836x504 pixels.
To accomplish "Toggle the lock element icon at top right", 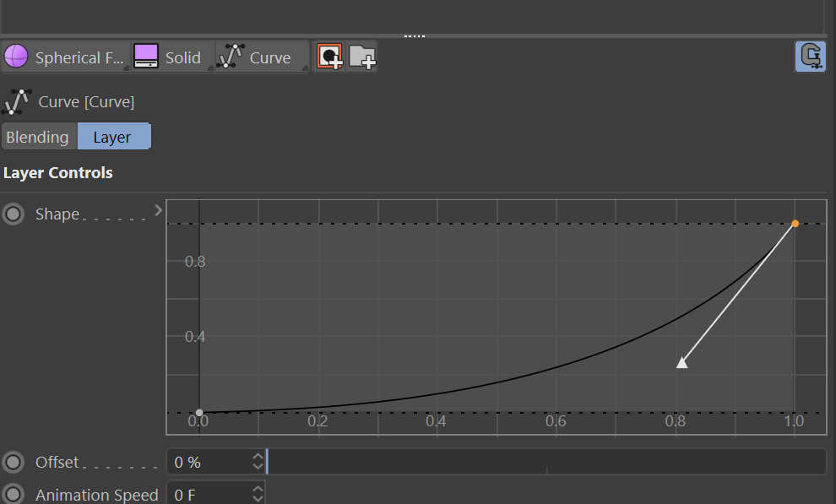I will [810, 57].
